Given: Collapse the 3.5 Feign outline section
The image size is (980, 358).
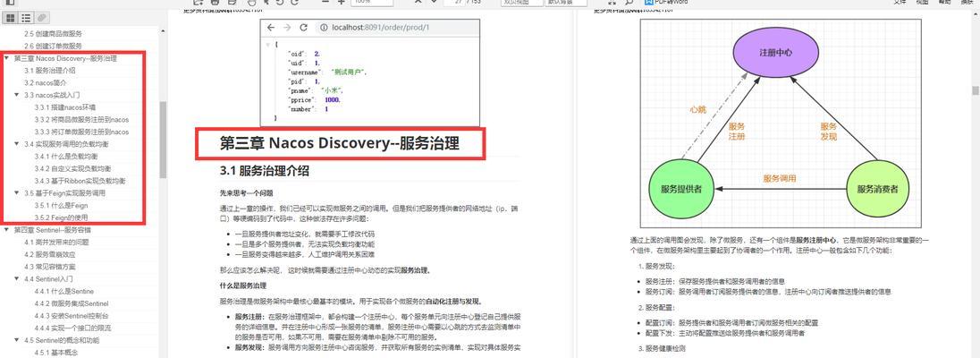Looking at the screenshot, I should 17,193.
